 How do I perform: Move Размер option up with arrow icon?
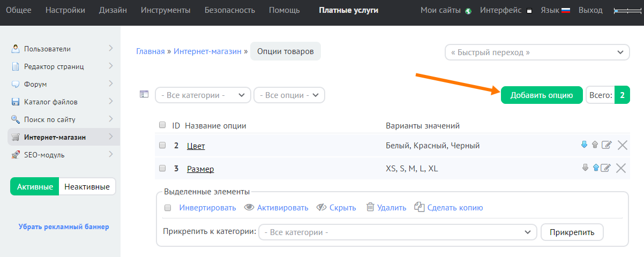[x=595, y=168]
